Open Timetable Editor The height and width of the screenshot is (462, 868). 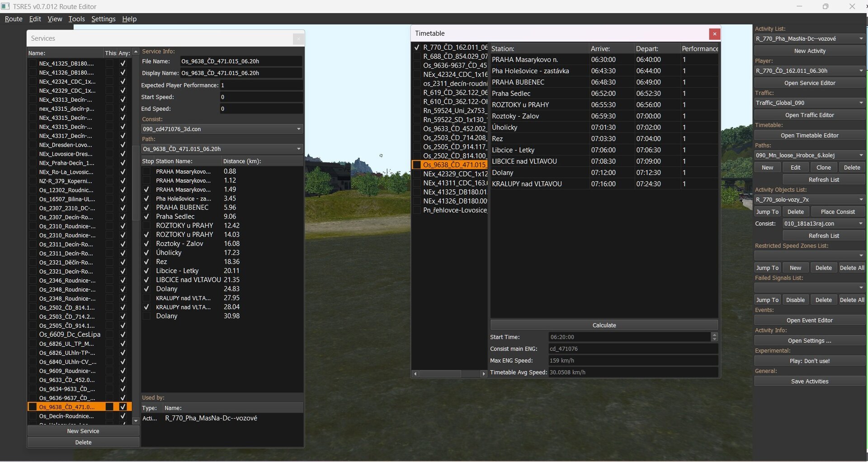[x=809, y=136]
